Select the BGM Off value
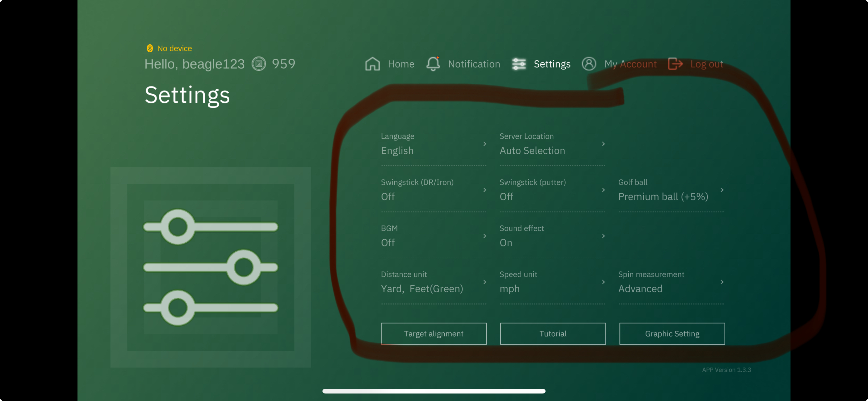Viewport: 868px width, 401px height. pos(387,242)
